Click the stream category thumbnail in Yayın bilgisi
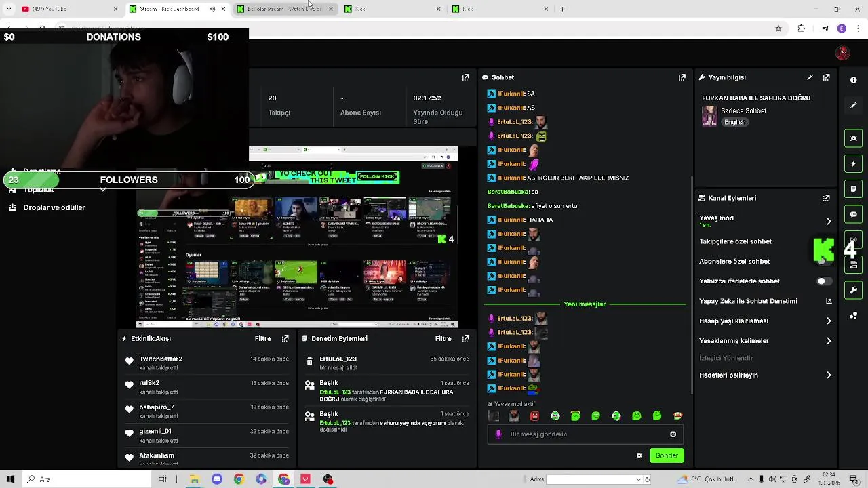 709,116
